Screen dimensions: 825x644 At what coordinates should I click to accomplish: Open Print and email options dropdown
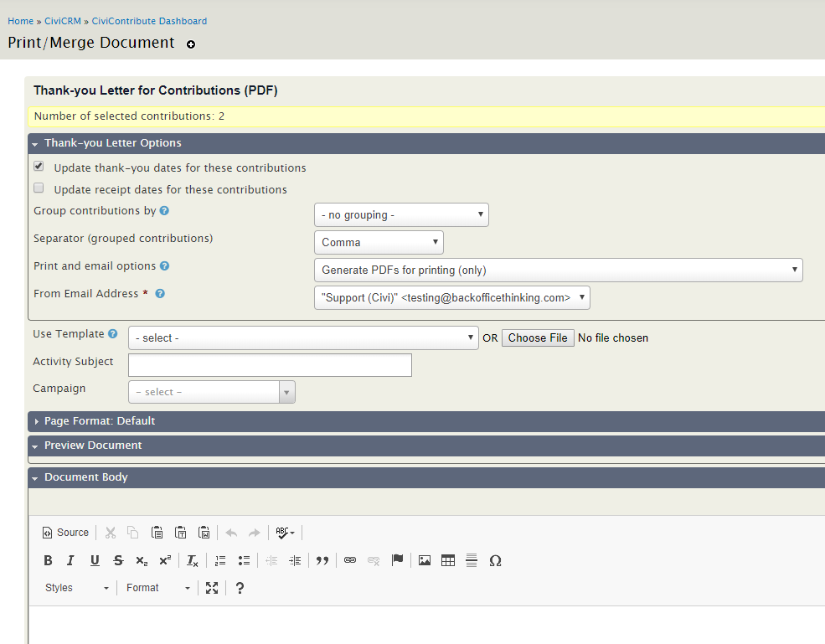click(x=558, y=270)
